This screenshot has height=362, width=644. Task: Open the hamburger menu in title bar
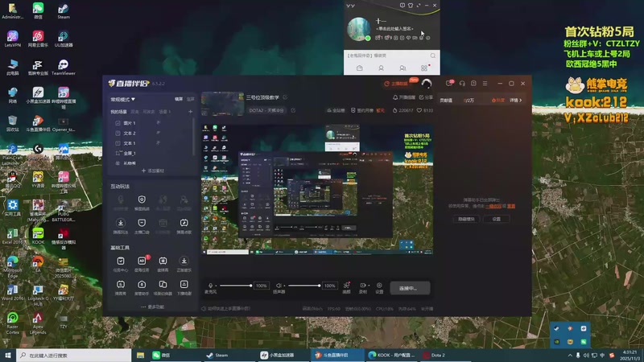click(x=485, y=84)
